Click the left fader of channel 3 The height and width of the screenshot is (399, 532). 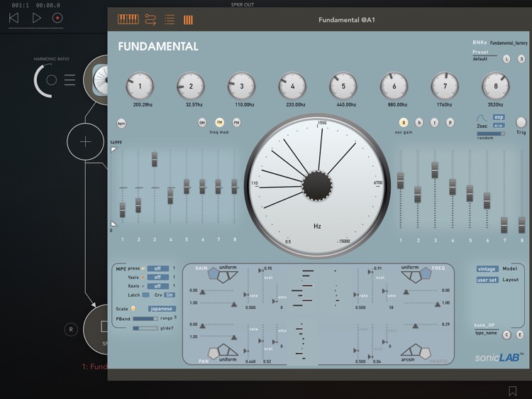click(155, 159)
